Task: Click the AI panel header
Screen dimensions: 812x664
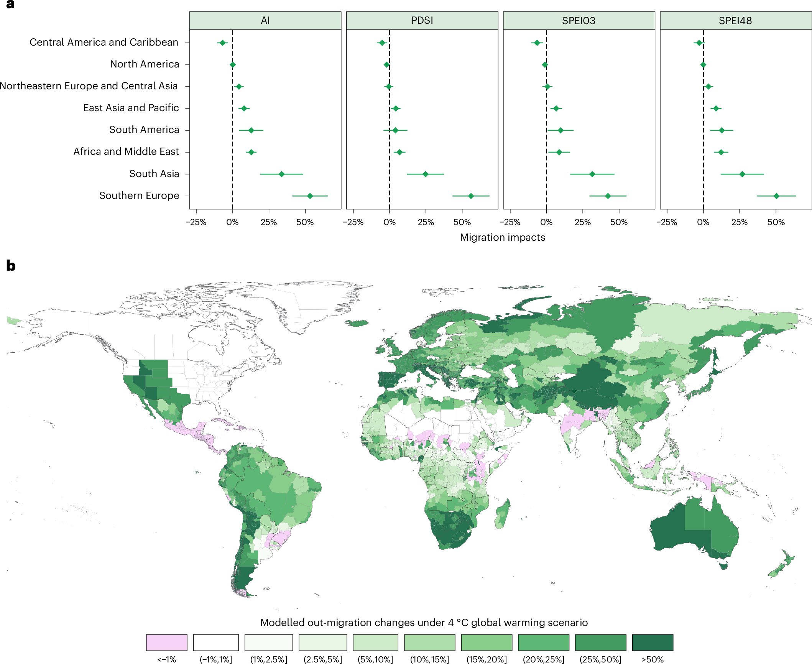Action: 265,21
